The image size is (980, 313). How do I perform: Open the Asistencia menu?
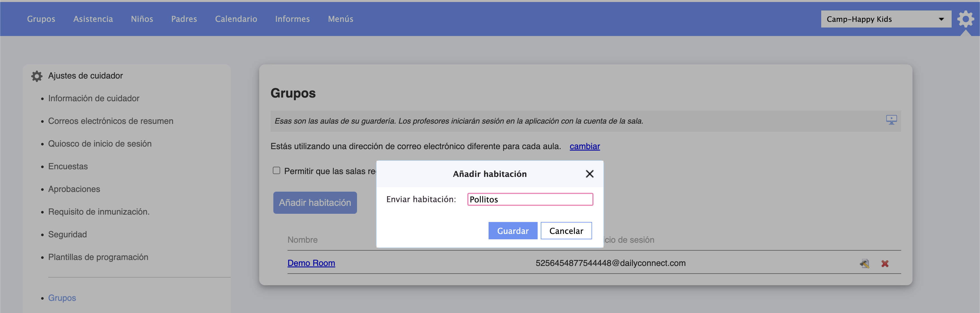(93, 19)
